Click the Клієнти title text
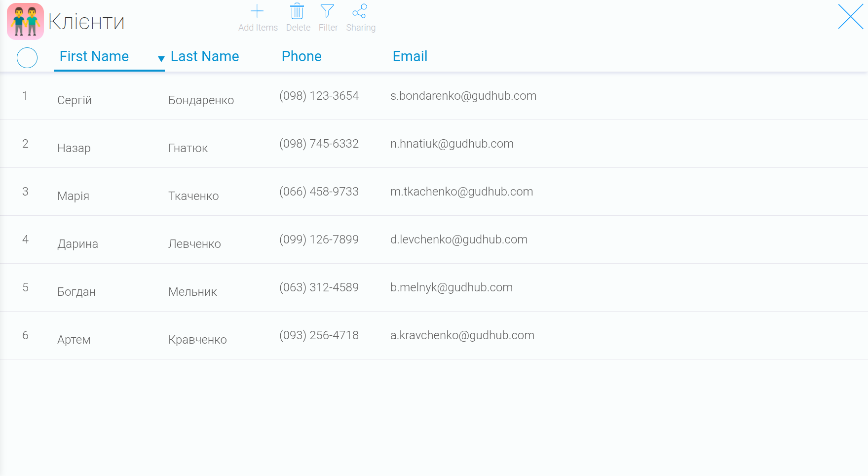Viewport: 868px width, 476px height. [x=86, y=22]
